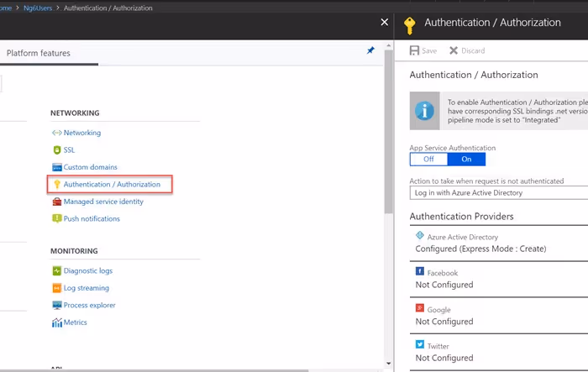Close the Platform features blade

[x=385, y=22]
